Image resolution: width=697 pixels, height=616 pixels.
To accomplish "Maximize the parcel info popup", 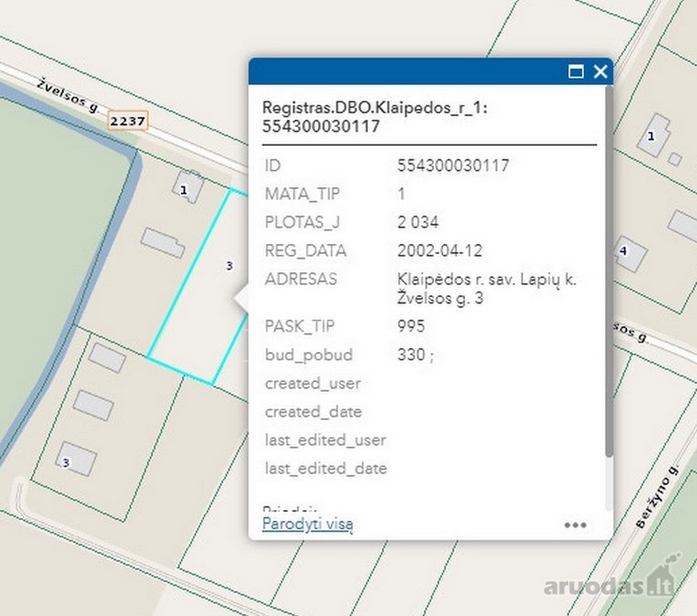I will pos(576,71).
